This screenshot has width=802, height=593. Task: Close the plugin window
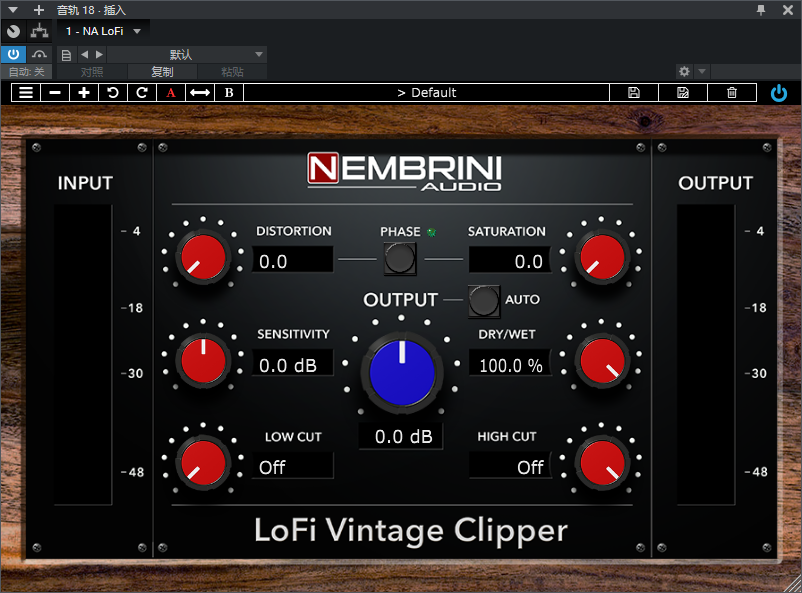(x=788, y=10)
